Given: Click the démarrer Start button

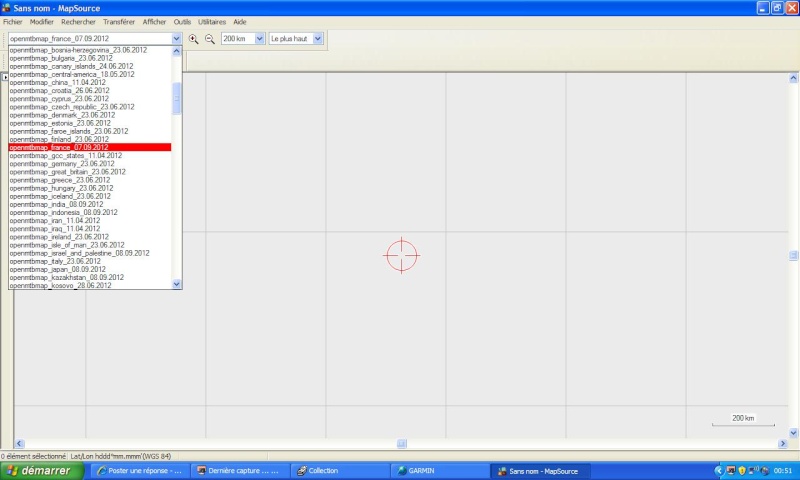Looking at the screenshot, I should tap(42, 471).
